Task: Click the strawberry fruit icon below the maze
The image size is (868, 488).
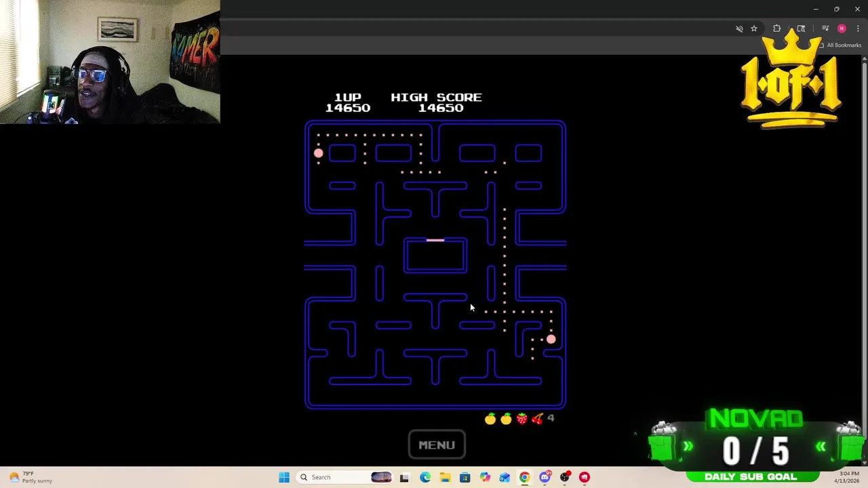Action: click(x=521, y=419)
